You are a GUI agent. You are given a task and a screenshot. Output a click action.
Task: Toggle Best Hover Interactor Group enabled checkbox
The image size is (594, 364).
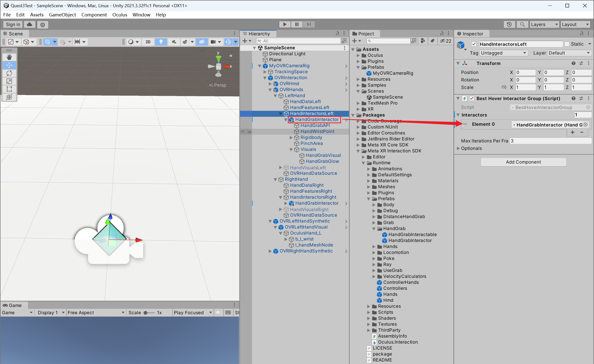[x=472, y=98]
